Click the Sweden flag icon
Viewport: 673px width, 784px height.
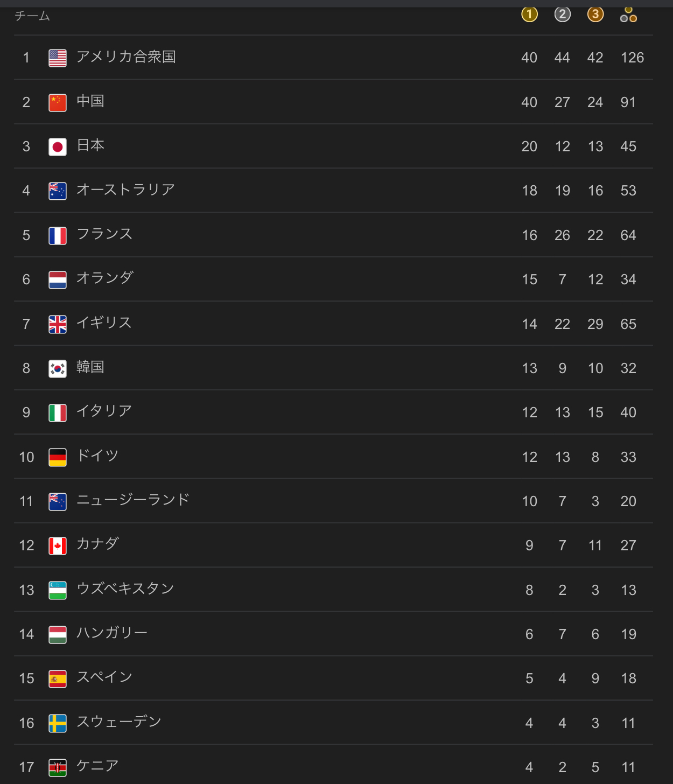(58, 723)
